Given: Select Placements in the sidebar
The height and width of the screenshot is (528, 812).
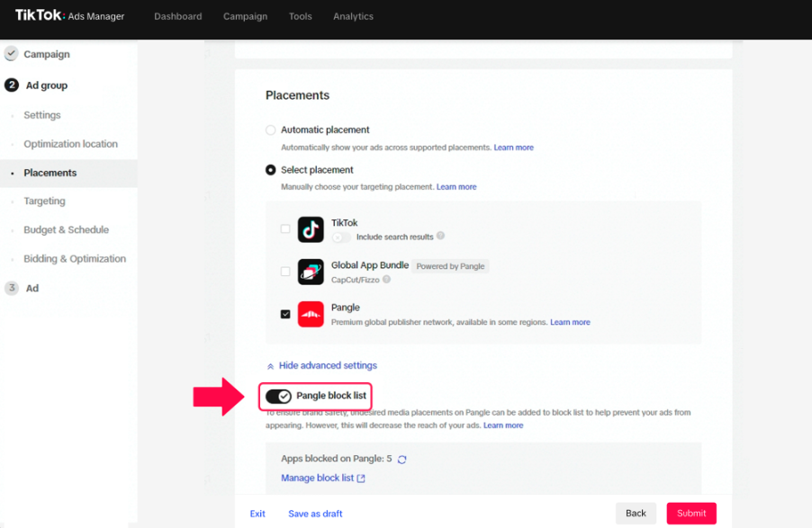Looking at the screenshot, I should pos(69,173).
